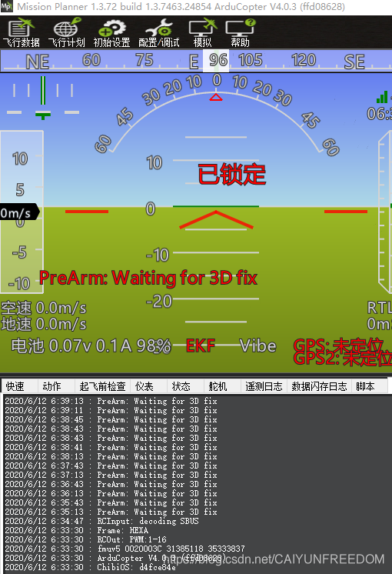Image resolution: width=392 pixels, height=574 pixels.
Task: Select the 6:39:13 PreArm log line
Action: pos(111,401)
